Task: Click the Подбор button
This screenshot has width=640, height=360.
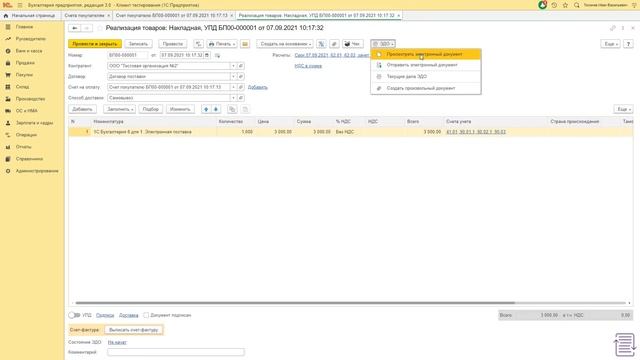Action: (x=151, y=109)
